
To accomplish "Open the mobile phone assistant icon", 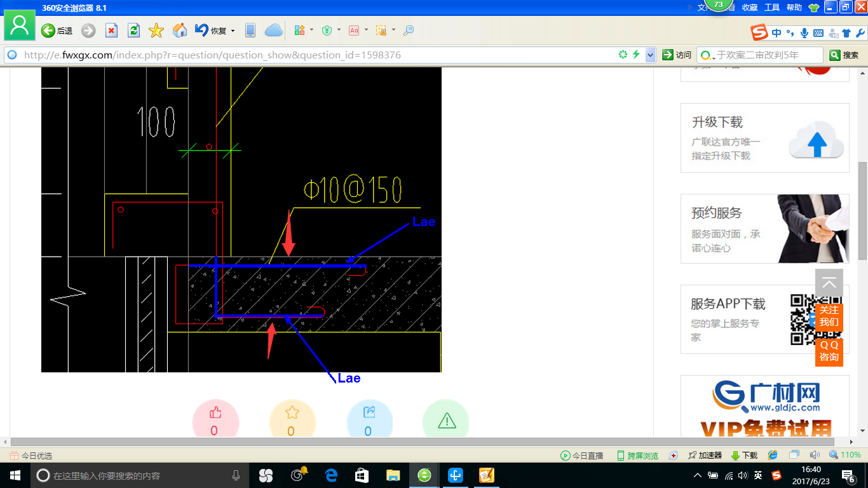I will coord(250,30).
